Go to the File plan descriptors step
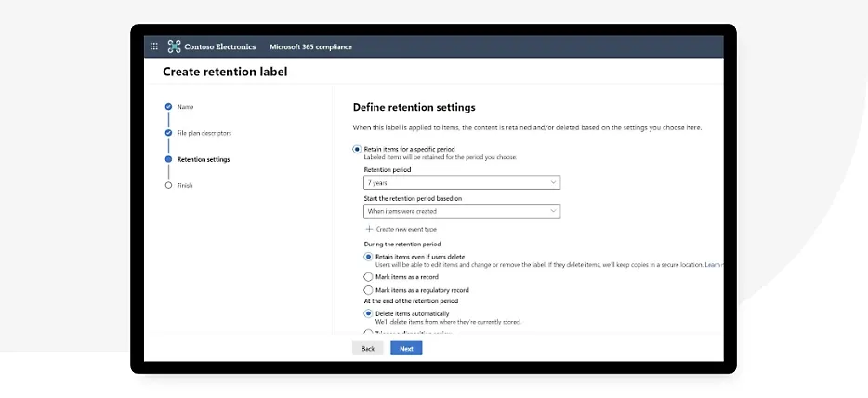 click(204, 133)
